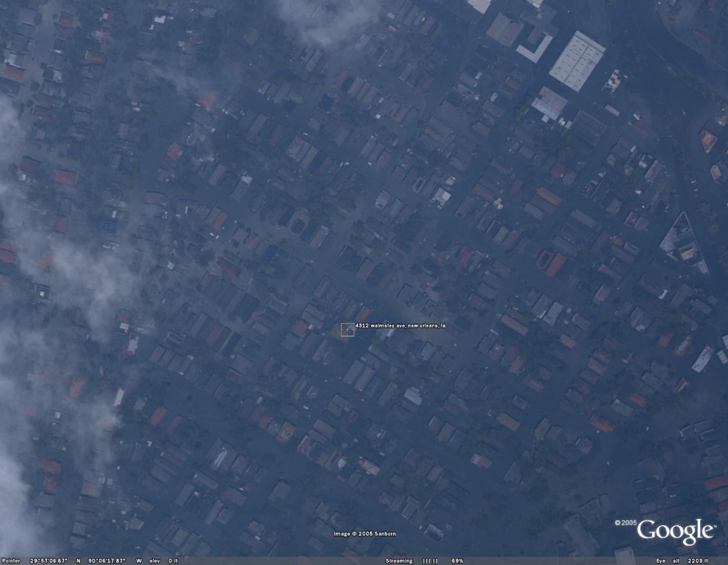This screenshot has width=728, height=565.
Task: Click the pair of red-orange roofed buildings at right
Action: pos(550,262)
